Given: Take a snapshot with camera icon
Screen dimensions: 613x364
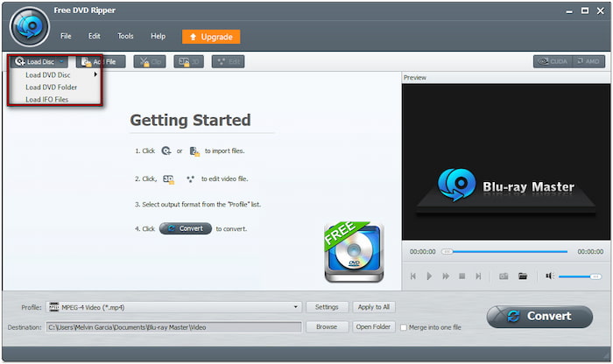Looking at the screenshot, I should pos(504,276).
